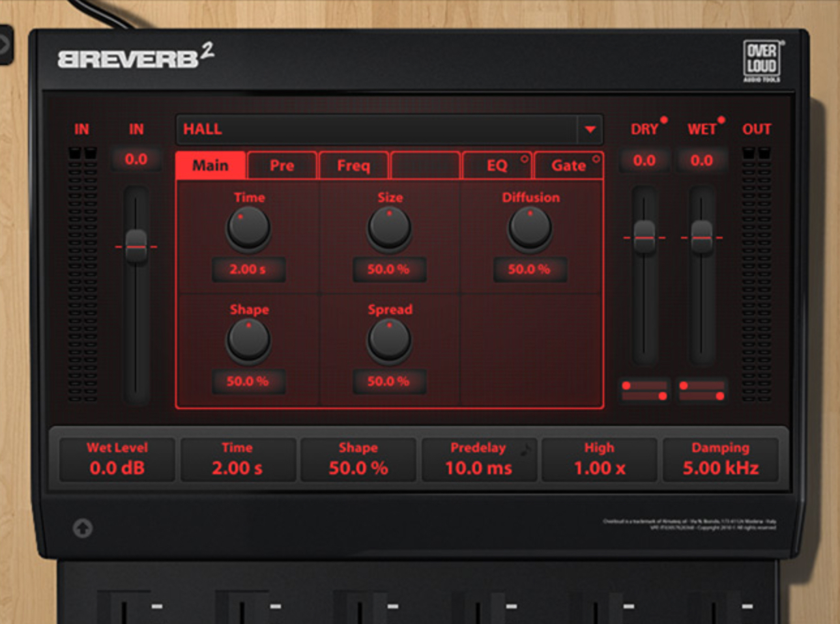Click the Size knob

tap(389, 228)
